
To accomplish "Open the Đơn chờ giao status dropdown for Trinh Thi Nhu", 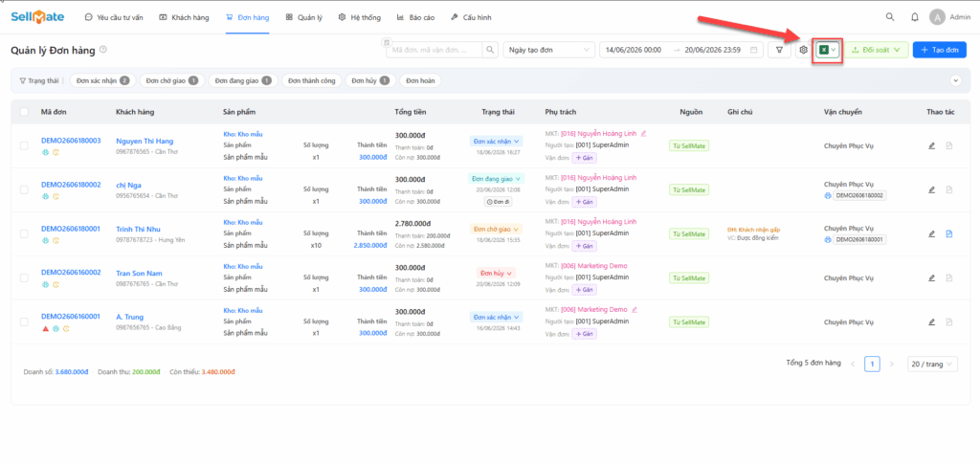I will (496, 230).
